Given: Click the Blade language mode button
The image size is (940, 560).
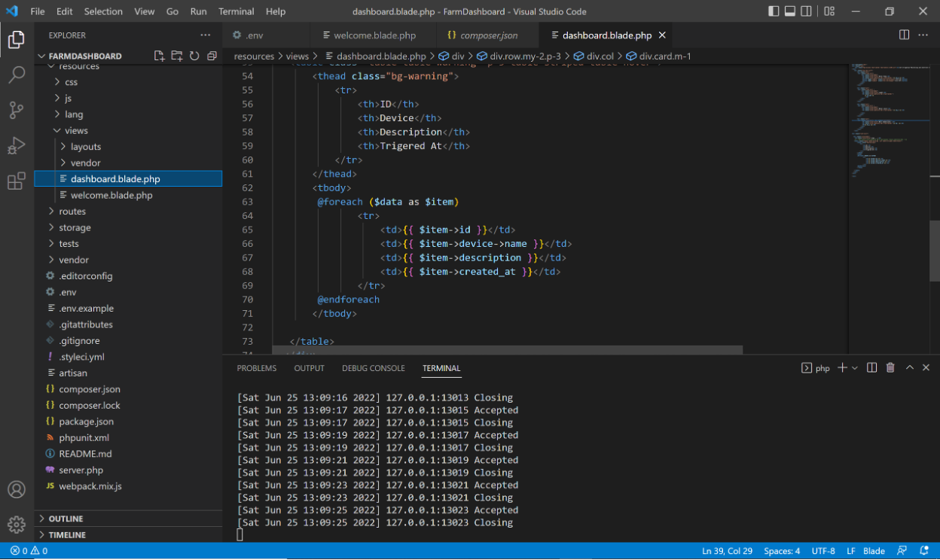Looking at the screenshot, I should 874,551.
